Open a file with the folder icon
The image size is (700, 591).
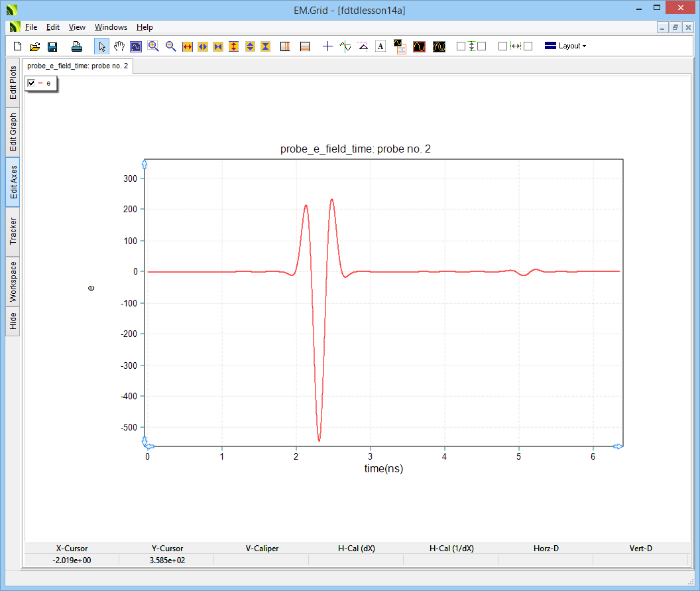[x=34, y=46]
